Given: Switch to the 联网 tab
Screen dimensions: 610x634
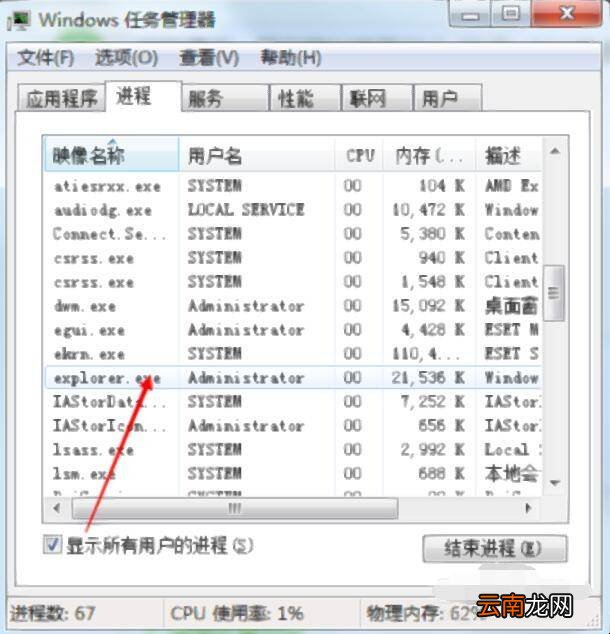Looking at the screenshot, I should [377, 98].
